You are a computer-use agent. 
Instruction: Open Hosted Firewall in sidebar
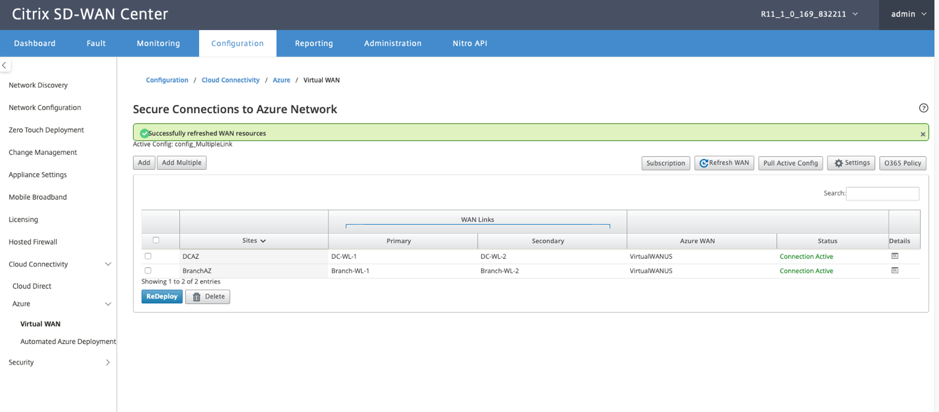coord(34,242)
